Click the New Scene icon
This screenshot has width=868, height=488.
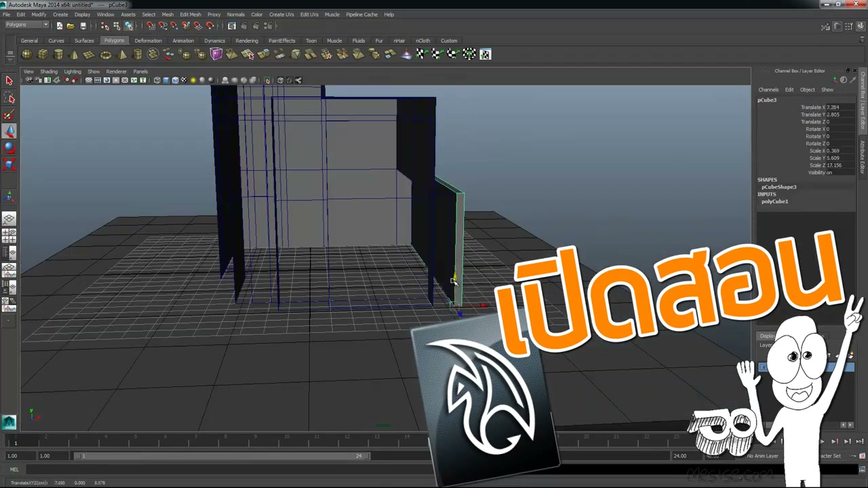click(60, 26)
